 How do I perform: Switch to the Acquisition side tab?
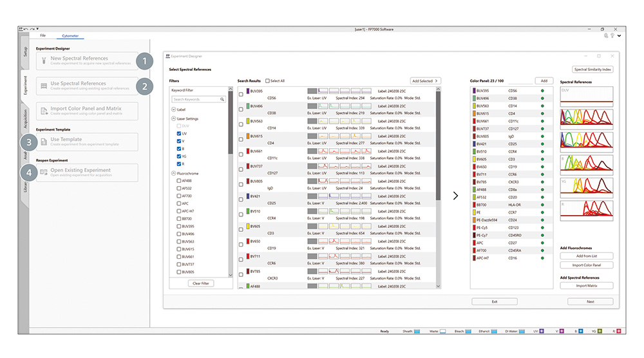pyautogui.click(x=26, y=120)
